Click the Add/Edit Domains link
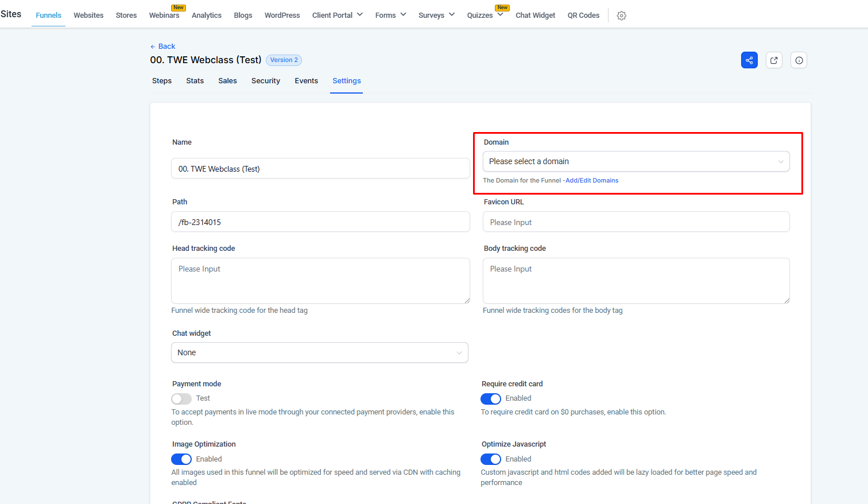Viewport: 868px width, 504px height. 592,181
